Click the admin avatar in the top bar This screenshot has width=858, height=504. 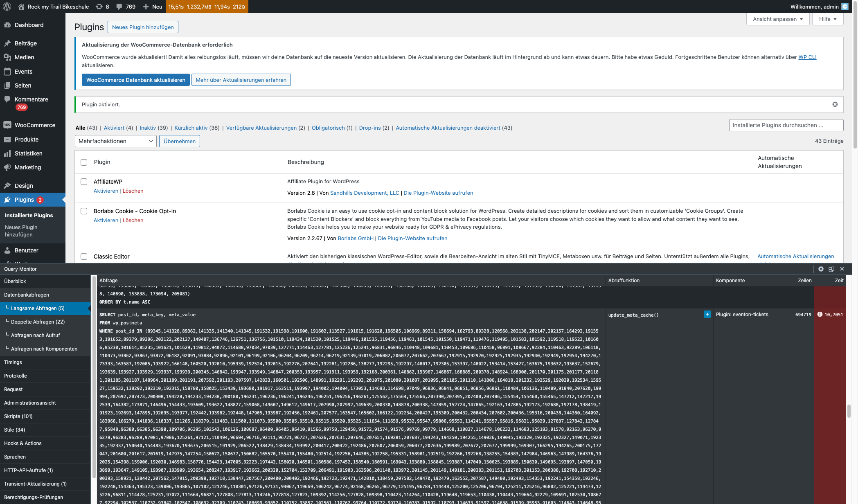pos(845,7)
